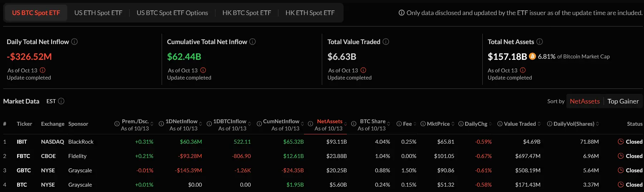
Task: Open US BTC Spot ETF Options tab
Action: coord(172,13)
